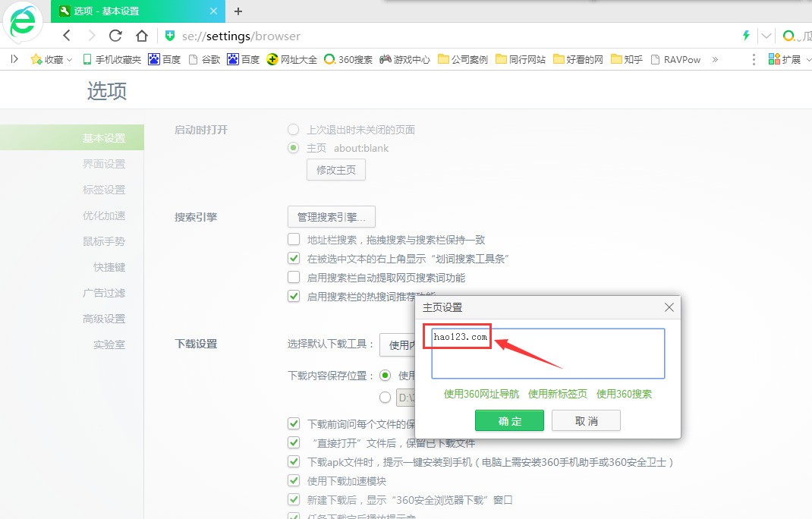The image size is (812, 519).
Task: Enable 启用搜索栏自动提取网页搜索词功能 checkbox
Action: coord(294,277)
